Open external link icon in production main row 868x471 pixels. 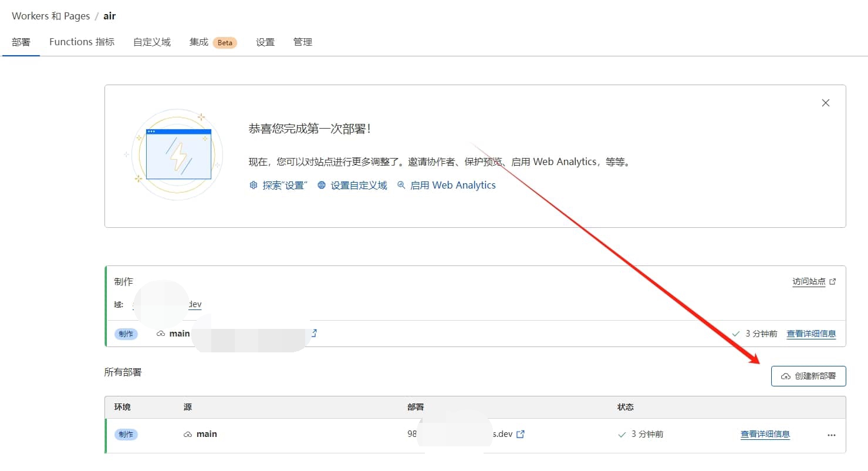tap(314, 334)
